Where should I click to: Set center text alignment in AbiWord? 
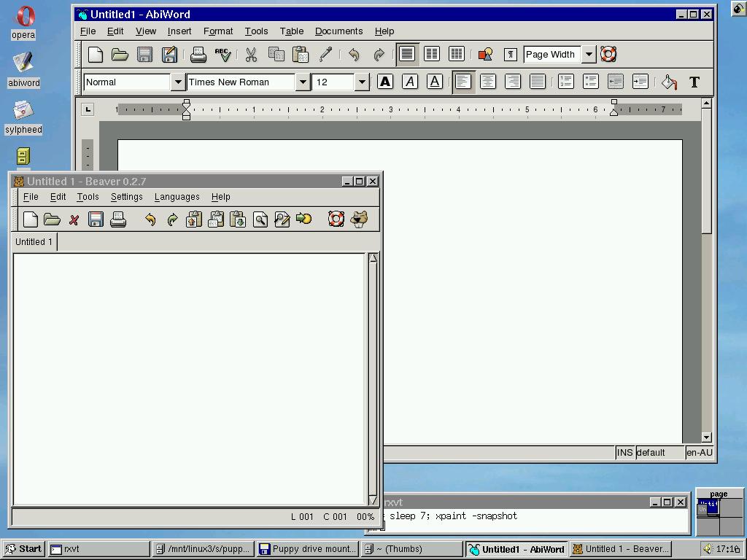click(488, 82)
